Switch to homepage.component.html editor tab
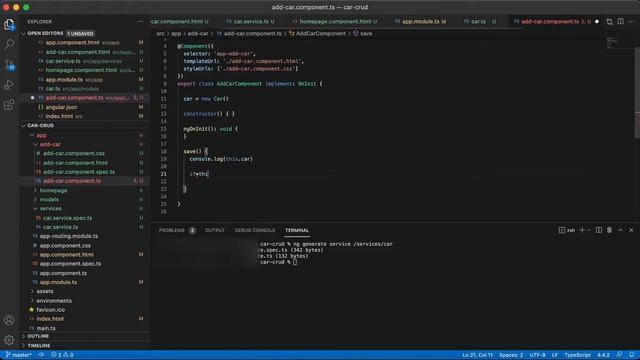 click(x=335, y=22)
